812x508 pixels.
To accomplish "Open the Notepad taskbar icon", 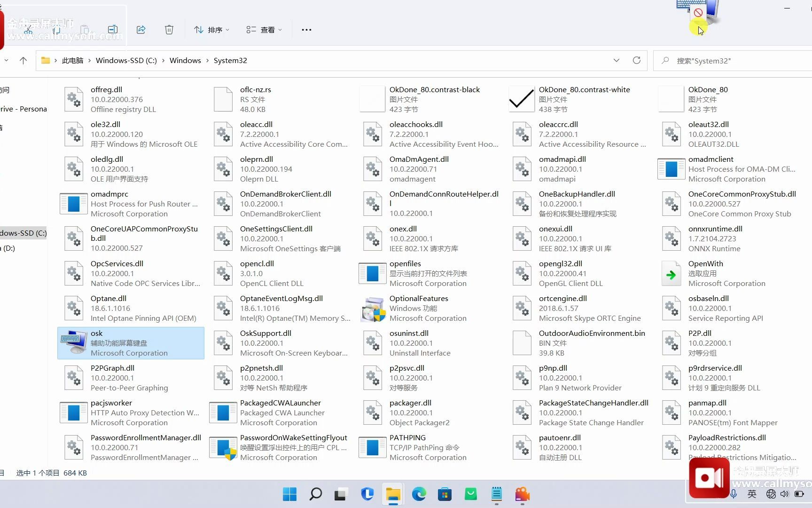I will click(497, 494).
